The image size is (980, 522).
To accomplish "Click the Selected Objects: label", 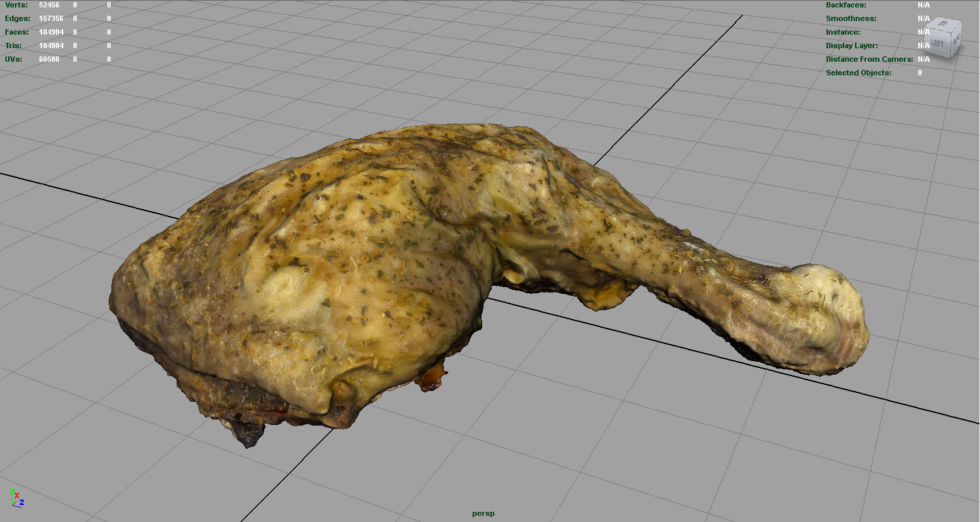I will (858, 73).
